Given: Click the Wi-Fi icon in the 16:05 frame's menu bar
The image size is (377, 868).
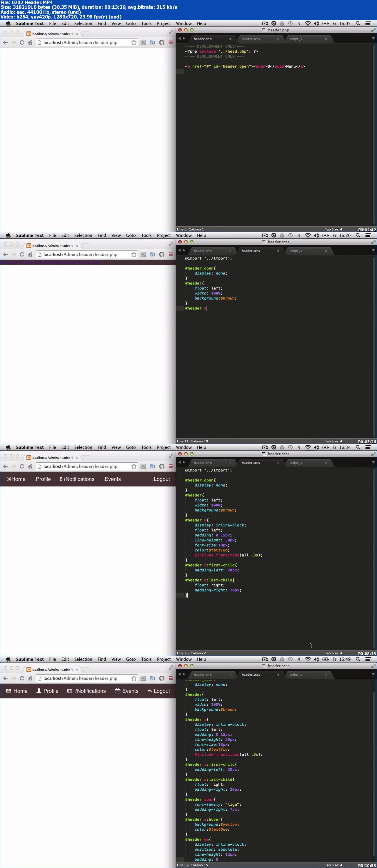Looking at the screenshot, I should (x=308, y=24).
